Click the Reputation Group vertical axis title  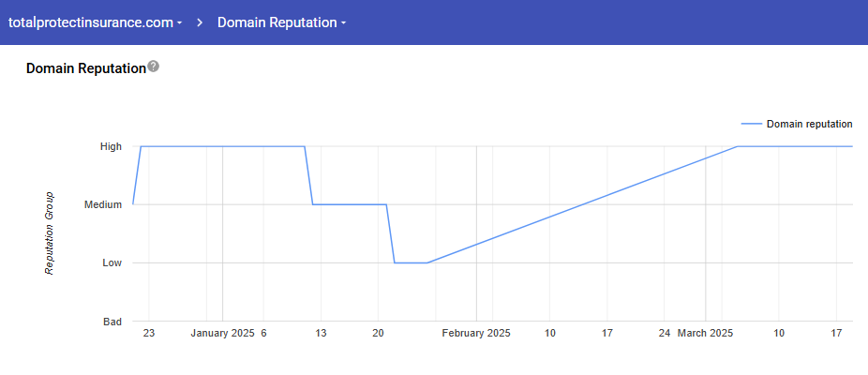coord(49,233)
